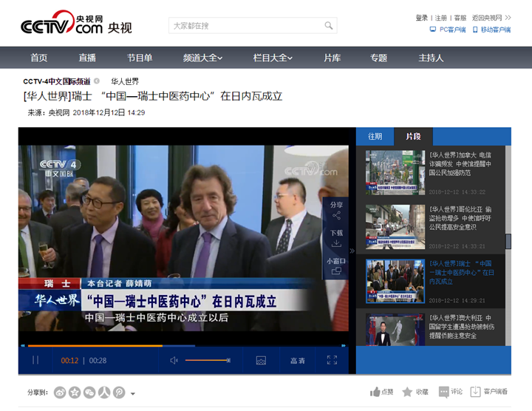Open 专题 in the navigation bar

[x=378, y=58]
